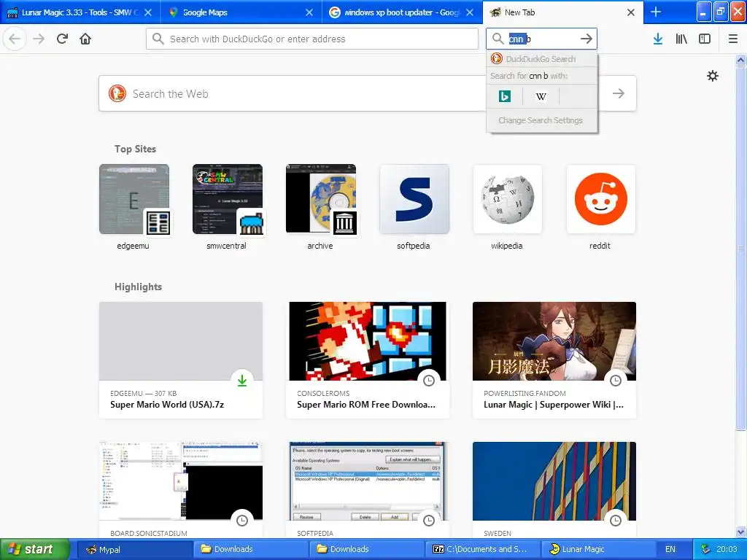
Task: Select the DuckDuckGo Search option
Action: (x=542, y=59)
